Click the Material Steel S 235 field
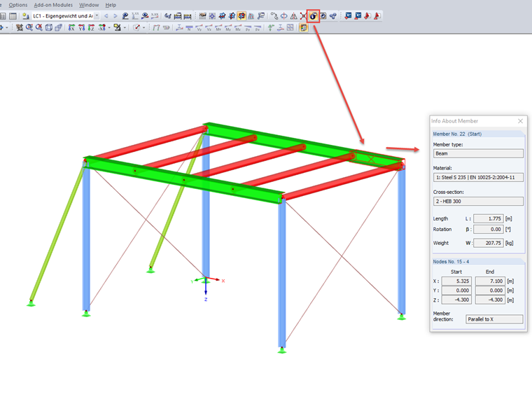This screenshot has width=532, height=399. pyautogui.click(x=478, y=177)
